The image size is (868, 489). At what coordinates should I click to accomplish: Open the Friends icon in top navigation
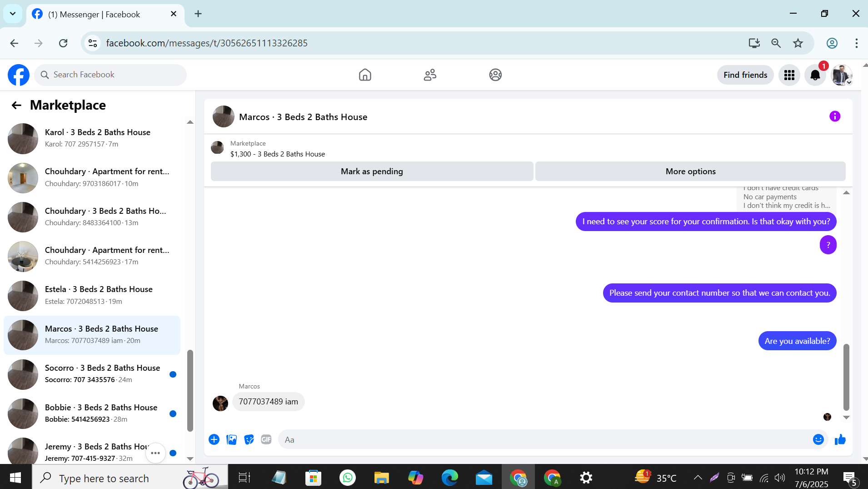pos(430,75)
